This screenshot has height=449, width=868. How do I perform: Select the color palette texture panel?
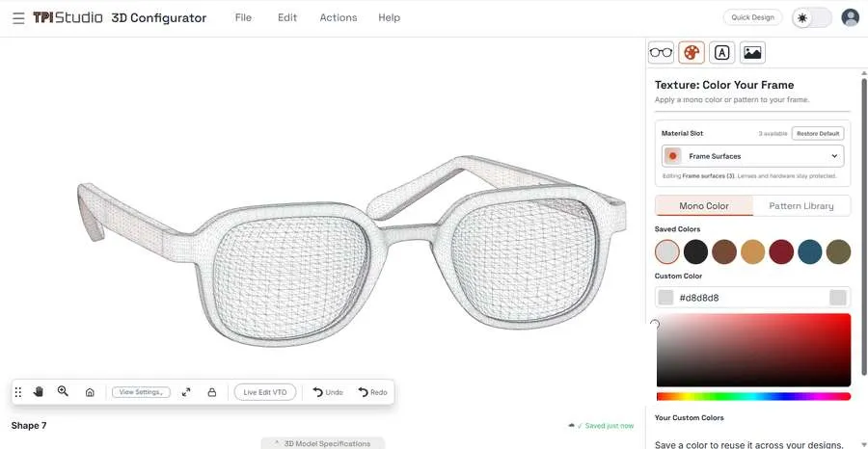[x=692, y=53]
